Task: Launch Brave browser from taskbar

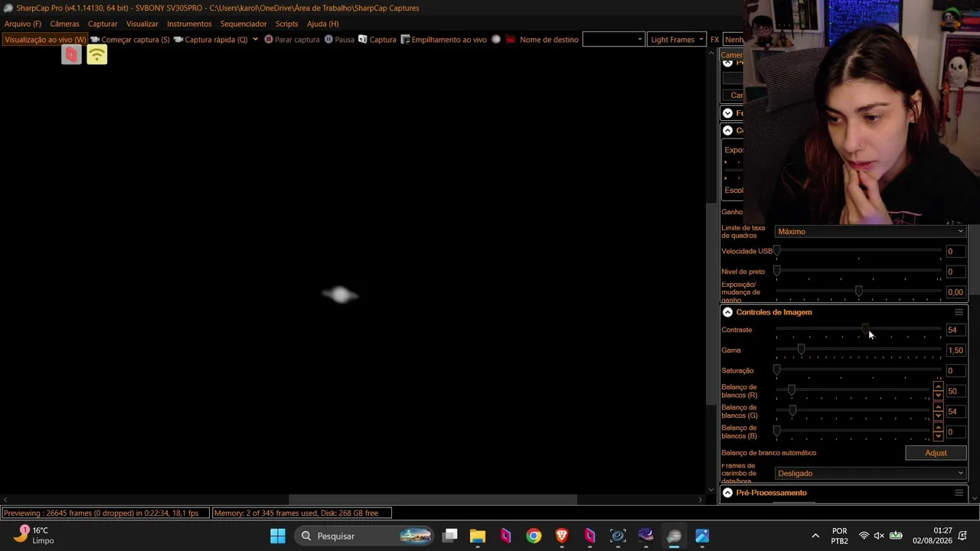Action: pyautogui.click(x=562, y=536)
